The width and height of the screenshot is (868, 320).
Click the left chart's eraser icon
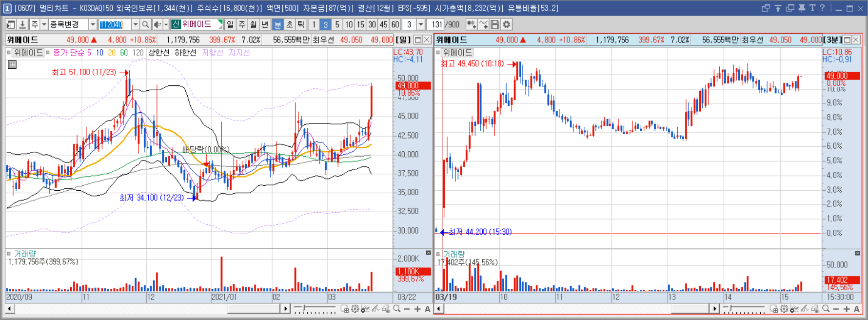click(x=386, y=309)
